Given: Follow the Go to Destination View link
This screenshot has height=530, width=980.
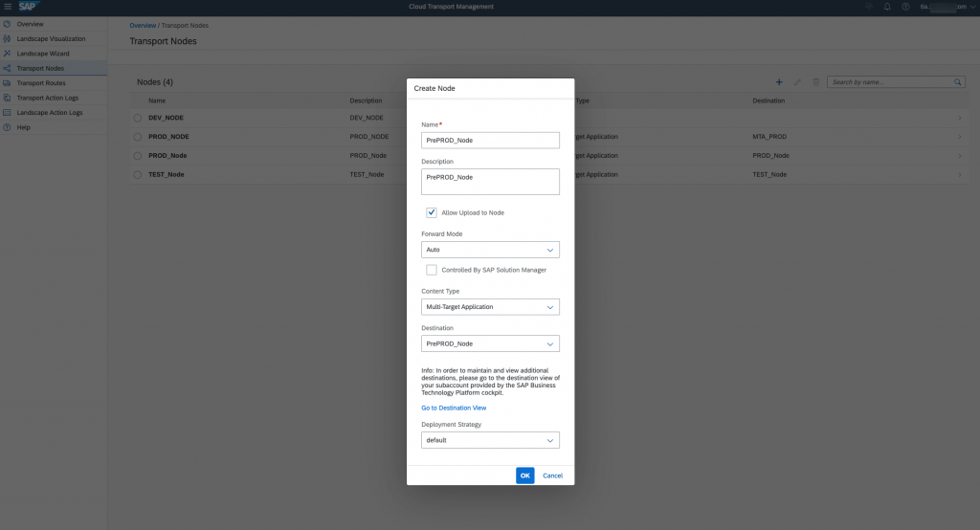Looking at the screenshot, I should pos(454,409).
